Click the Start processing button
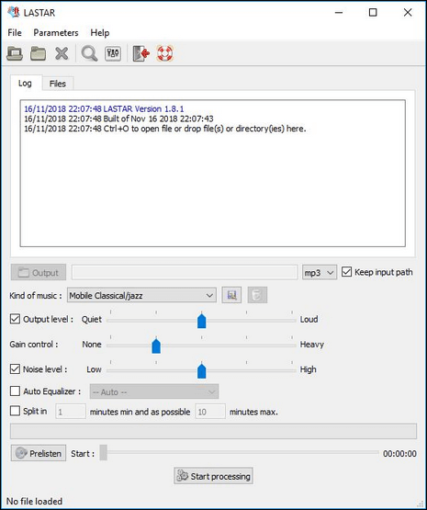The width and height of the screenshot is (427, 510). 213,476
